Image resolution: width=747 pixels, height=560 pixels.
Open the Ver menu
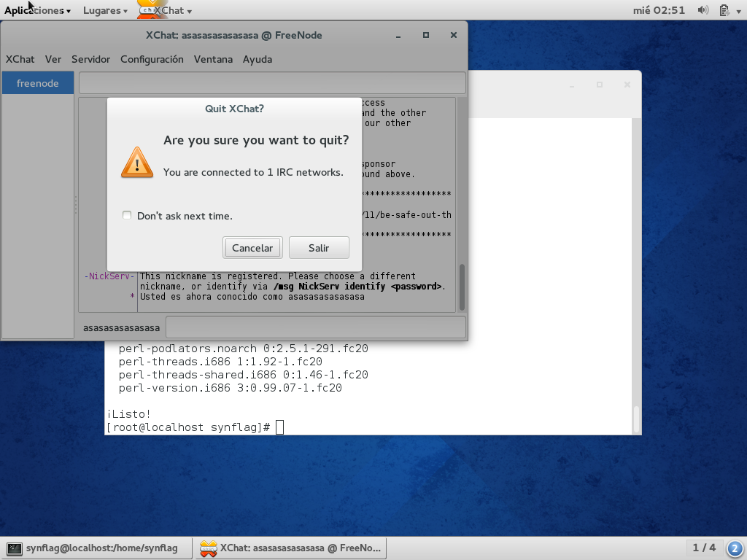pyautogui.click(x=53, y=59)
